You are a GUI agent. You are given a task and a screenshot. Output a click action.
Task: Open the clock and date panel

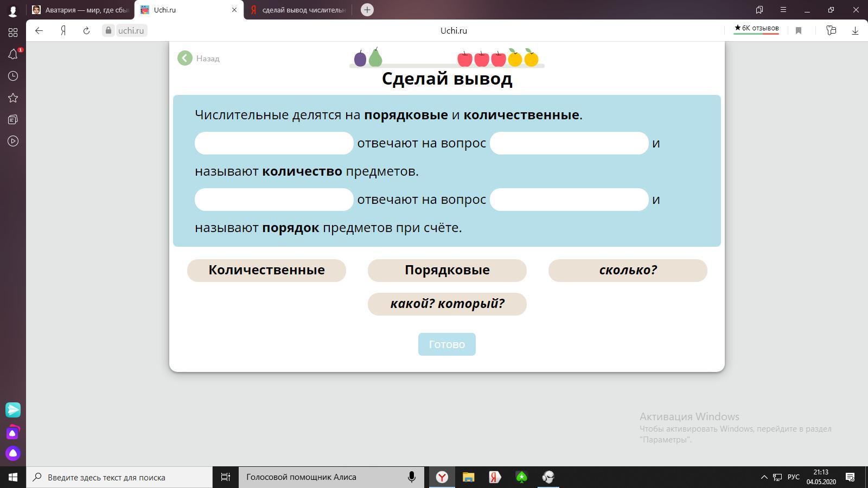(821, 477)
